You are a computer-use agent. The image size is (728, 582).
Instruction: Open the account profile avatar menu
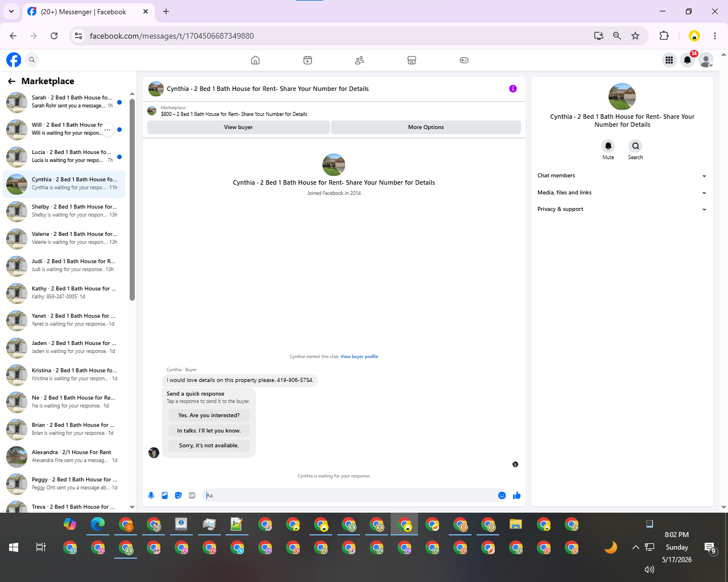(706, 60)
